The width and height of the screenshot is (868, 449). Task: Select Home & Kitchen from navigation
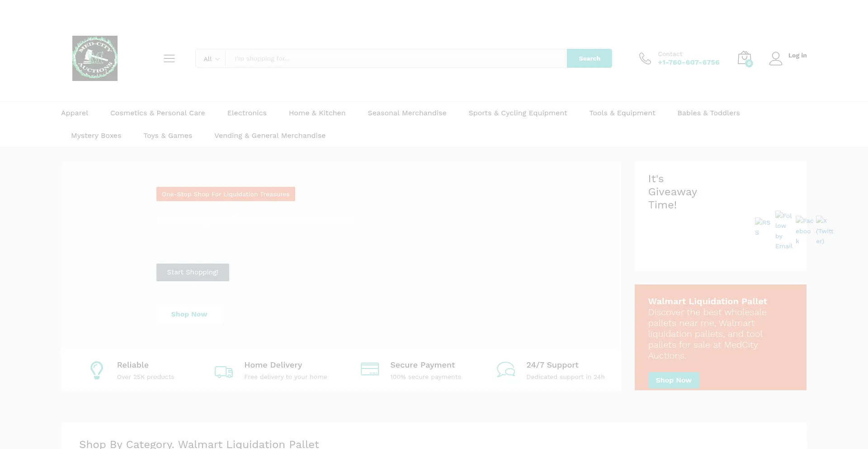tap(317, 113)
